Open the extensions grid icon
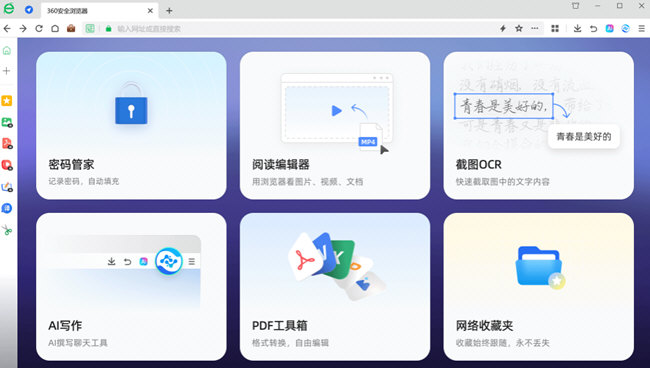The width and height of the screenshot is (650, 368). [555, 28]
